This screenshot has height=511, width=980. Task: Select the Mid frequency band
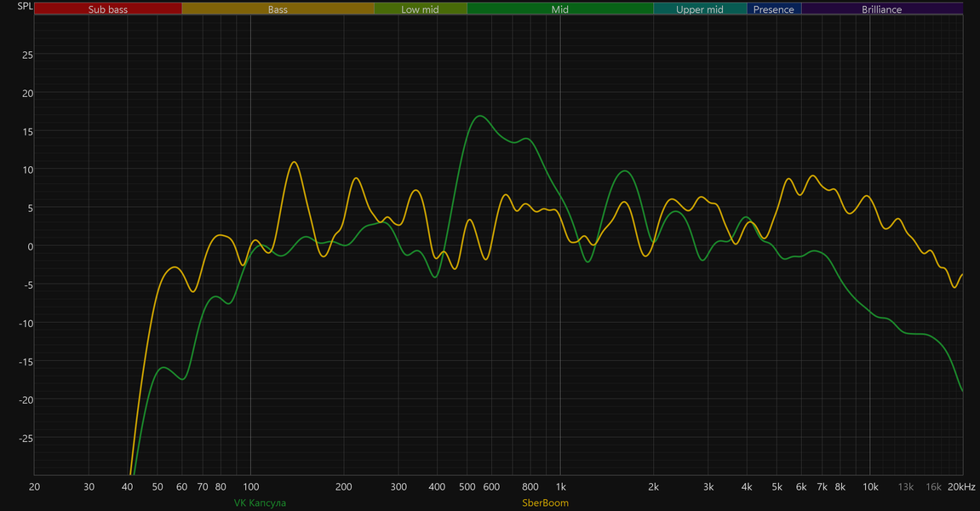pos(560,9)
